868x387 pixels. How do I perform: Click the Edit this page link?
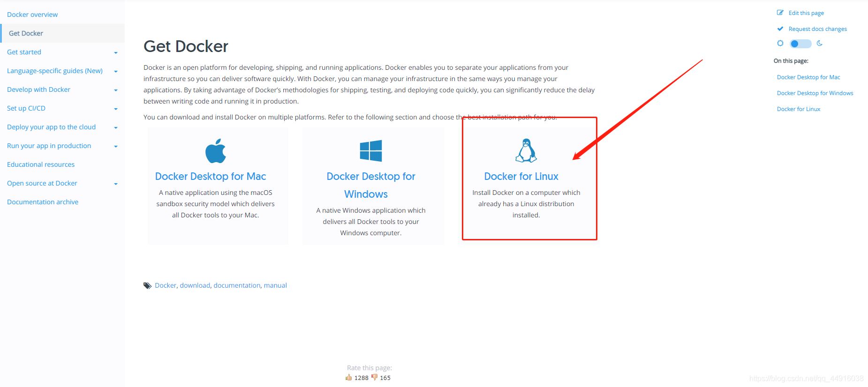806,13
